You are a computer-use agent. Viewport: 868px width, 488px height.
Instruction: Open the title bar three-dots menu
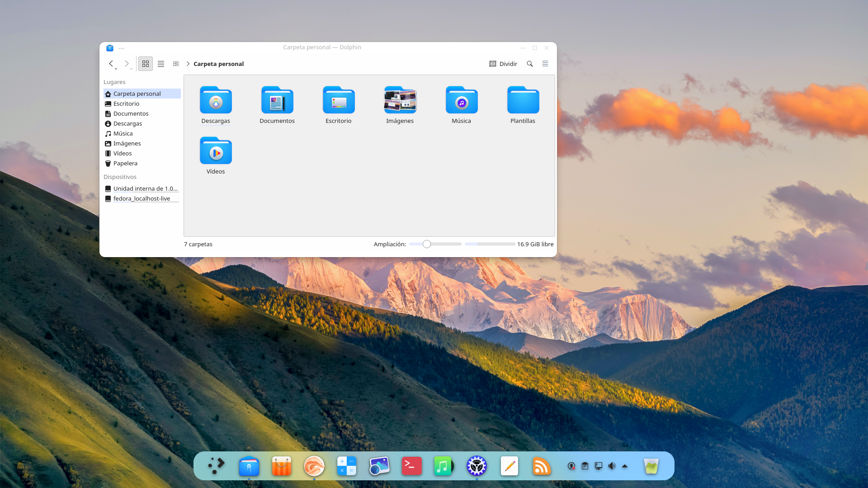pos(122,48)
